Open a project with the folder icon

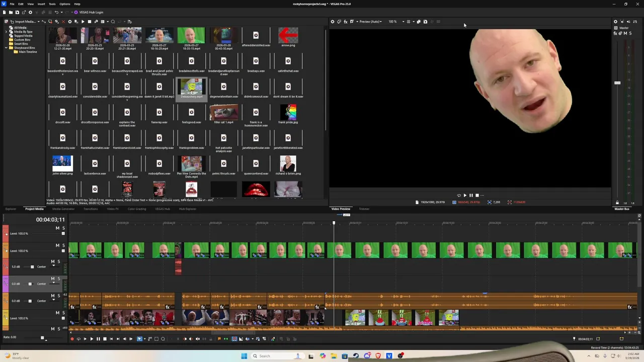(11, 12)
